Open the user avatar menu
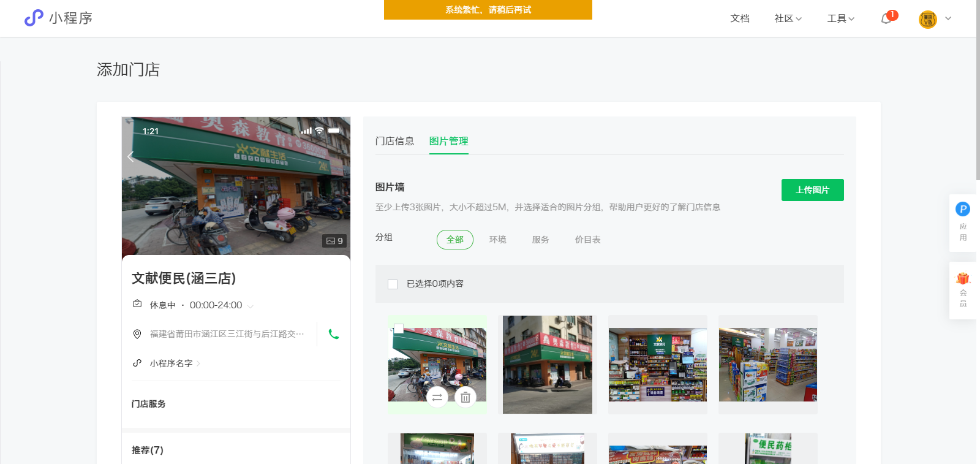The height and width of the screenshot is (464, 980). pos(928,19)
